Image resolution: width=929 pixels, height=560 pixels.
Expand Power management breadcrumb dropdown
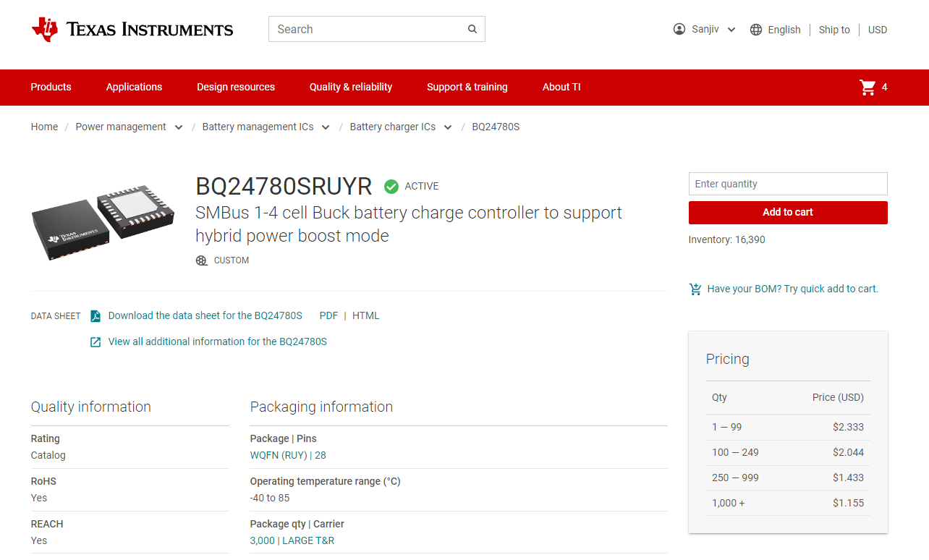point(179,127)
